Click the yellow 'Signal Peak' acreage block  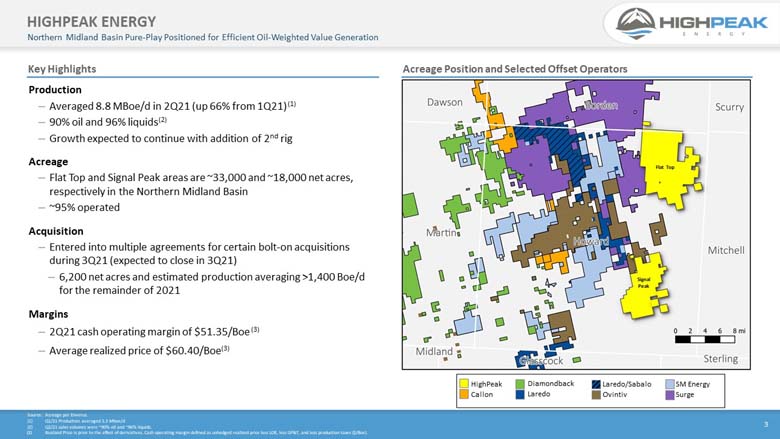click(643, 286)
